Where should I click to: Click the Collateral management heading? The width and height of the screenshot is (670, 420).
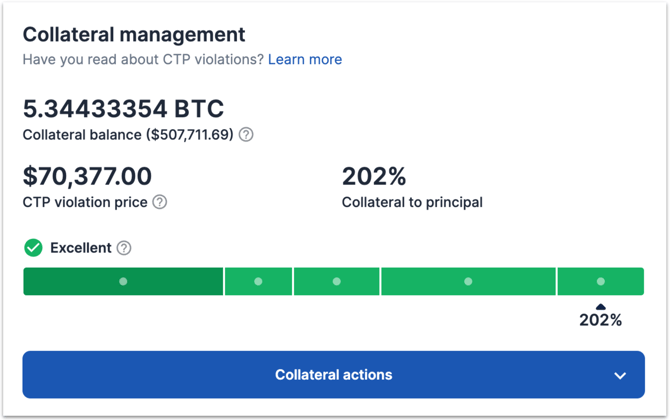[133, 34]
